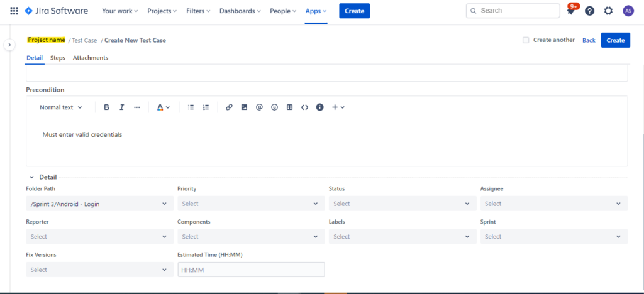Open the Fix Versions dropdown
This screenshot has width=644, height=294.
click(x=100, y=269)
